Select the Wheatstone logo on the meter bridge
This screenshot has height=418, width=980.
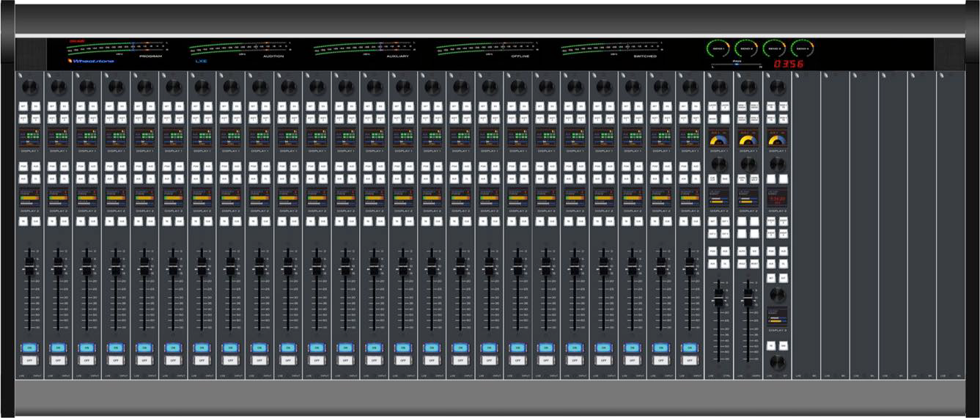pyautogui.click(x=92, y=61)
